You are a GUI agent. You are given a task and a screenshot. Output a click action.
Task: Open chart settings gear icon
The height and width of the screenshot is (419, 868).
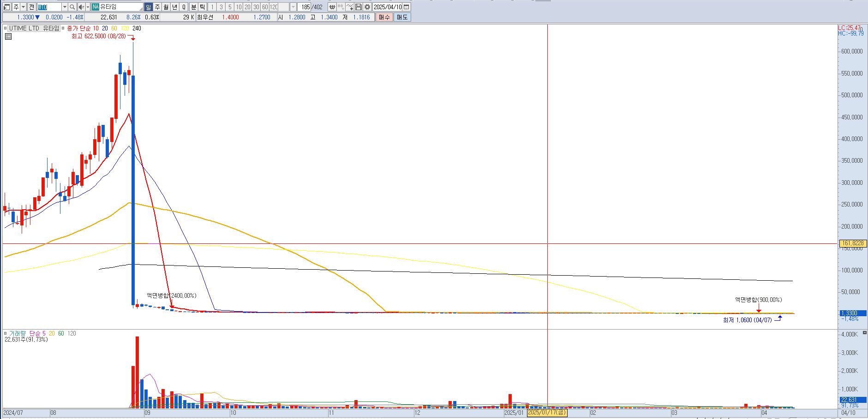[367, 7]
